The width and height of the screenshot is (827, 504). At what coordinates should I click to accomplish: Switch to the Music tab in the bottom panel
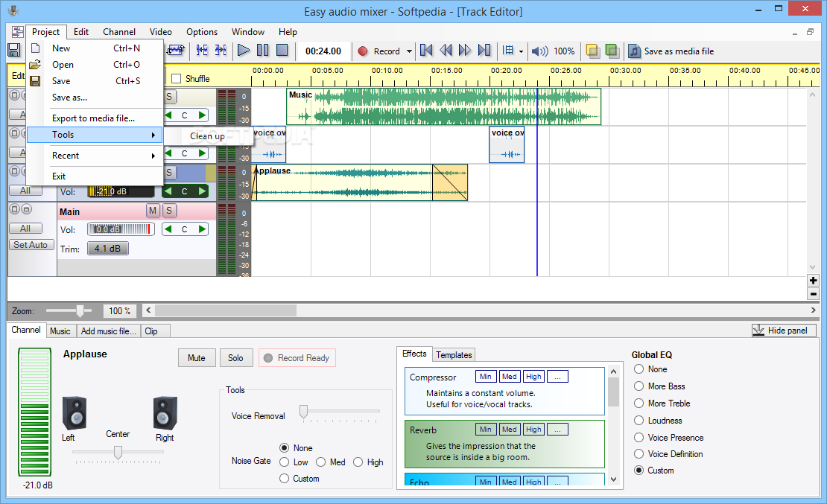60,331
